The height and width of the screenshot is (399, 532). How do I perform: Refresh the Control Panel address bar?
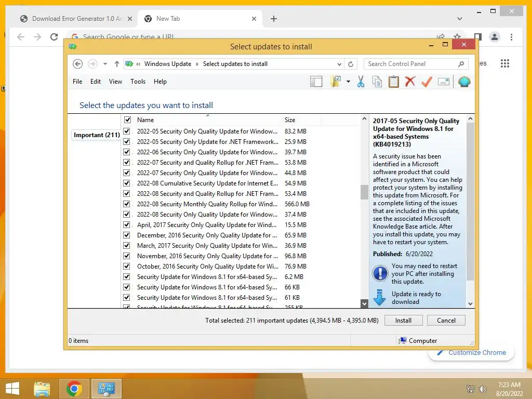[x=351, y=64]
